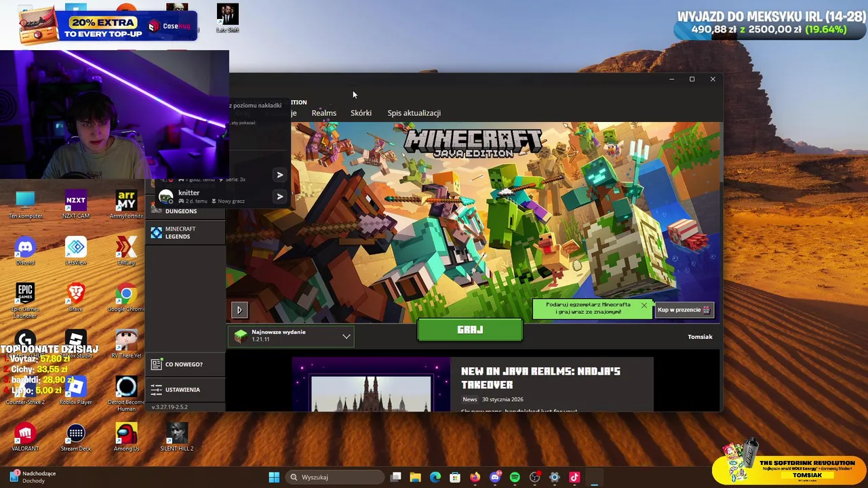This screenshot has width=868, height=488.
Task: Open Discord from the taskbar
Action: 495,477
